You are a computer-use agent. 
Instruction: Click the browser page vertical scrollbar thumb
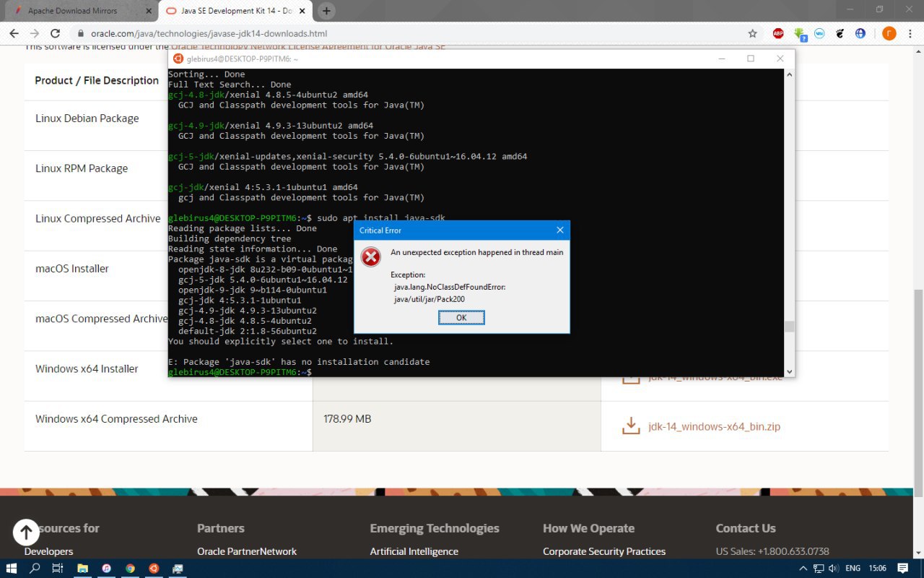tap(918, 392)
